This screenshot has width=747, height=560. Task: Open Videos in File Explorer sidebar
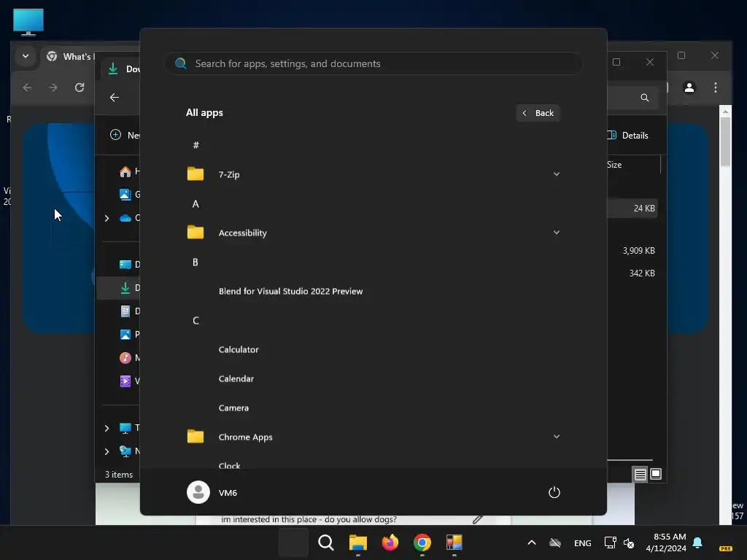pos(128,381)
